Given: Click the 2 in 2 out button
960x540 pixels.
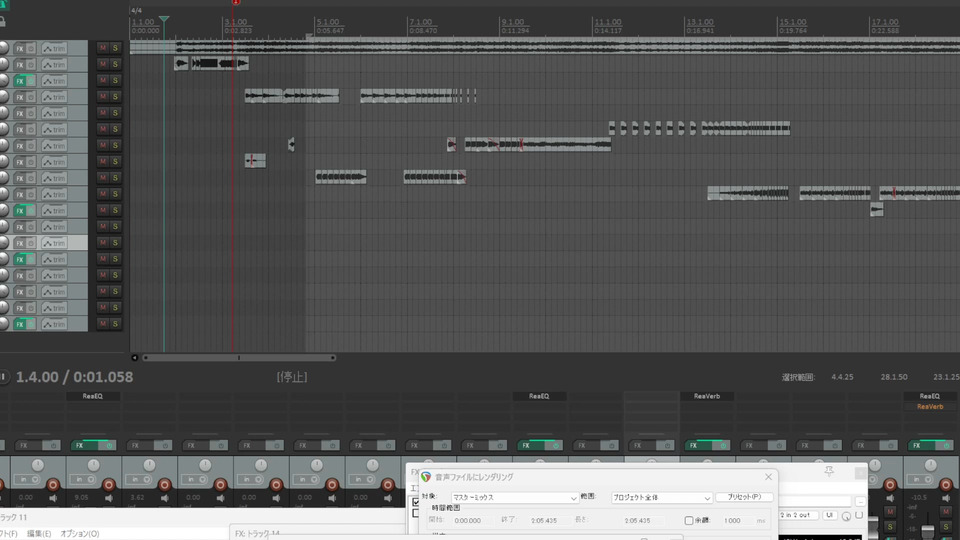Looking at the screenshot, I should click(797, 516).
